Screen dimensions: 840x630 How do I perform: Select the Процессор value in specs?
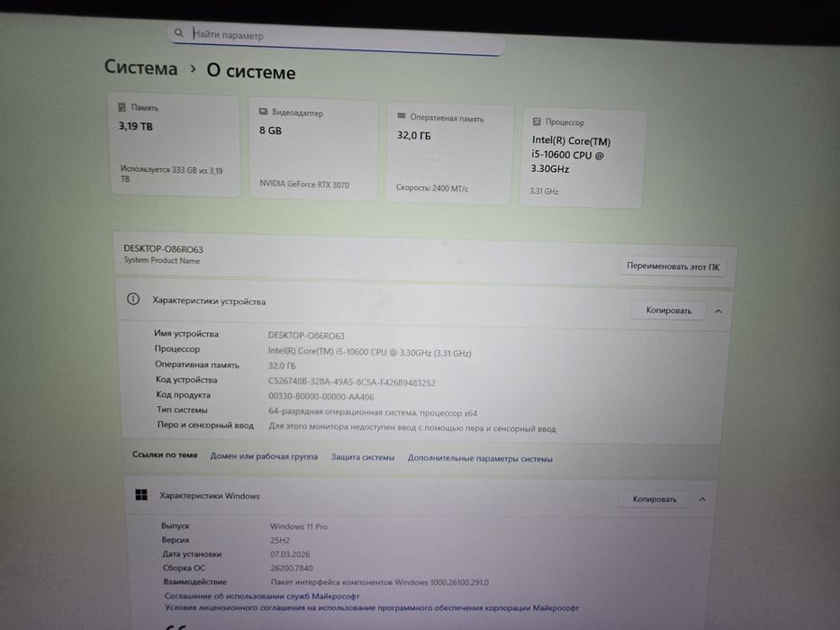[x=370, y=353]
